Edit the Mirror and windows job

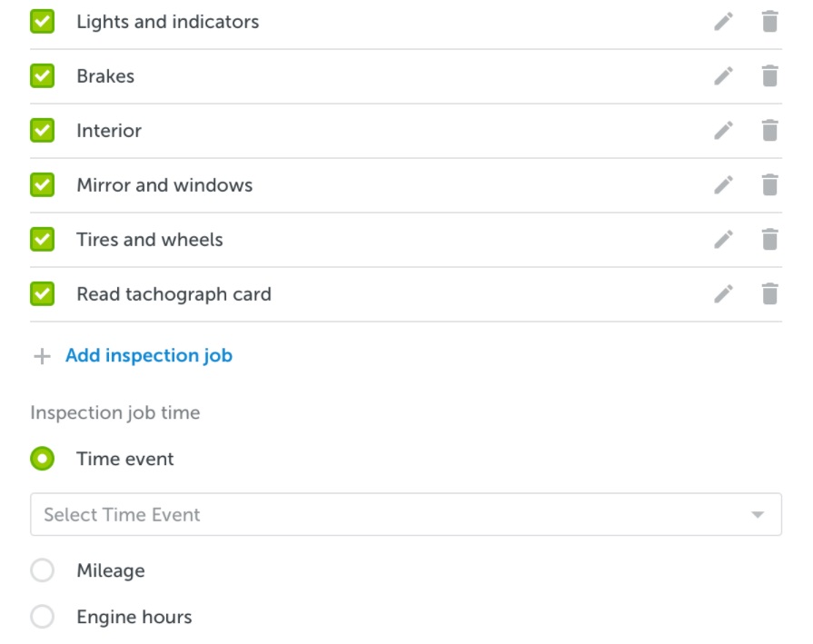click(723, 185)
